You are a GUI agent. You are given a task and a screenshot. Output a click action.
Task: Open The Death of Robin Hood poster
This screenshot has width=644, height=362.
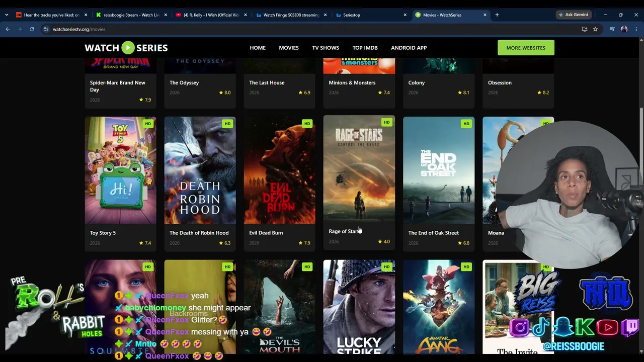pyautogui.click(x=200, y=170)
